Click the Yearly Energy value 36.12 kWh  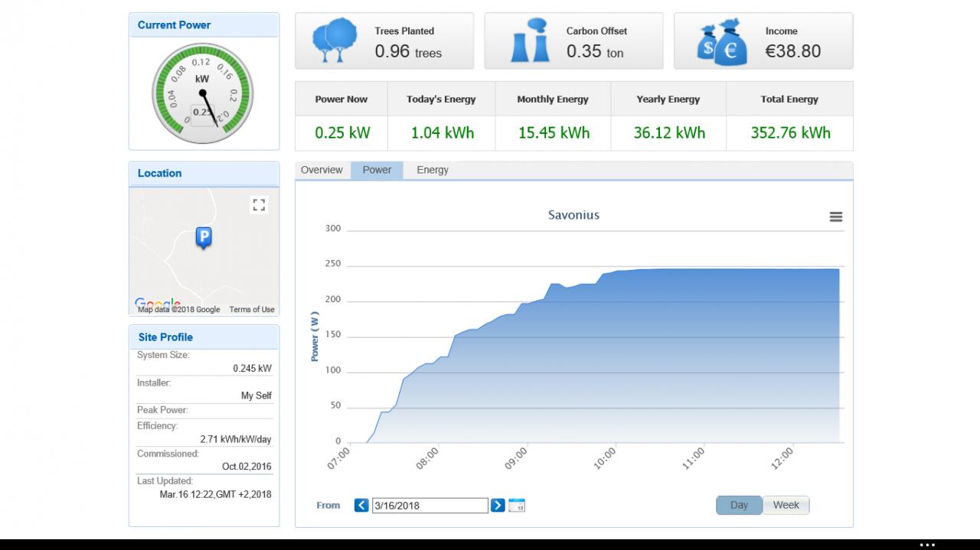pos(669,132)
